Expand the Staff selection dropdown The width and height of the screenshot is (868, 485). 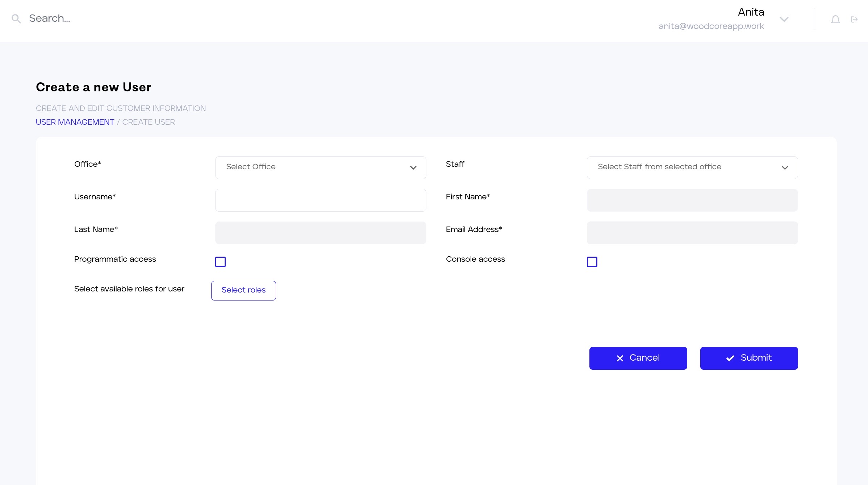[x=692, y=167]
